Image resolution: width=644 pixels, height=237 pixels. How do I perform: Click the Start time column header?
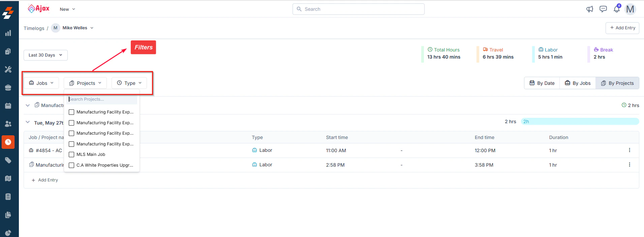pyautogui.click(x=337, y=137)
